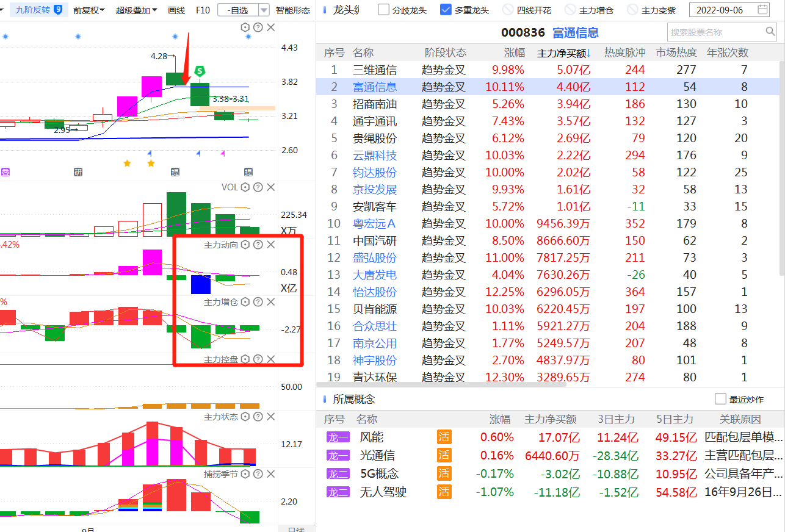Uncheck the 多重龙头 checkbox
The image size is (785, 532).
tap(446, 10)
